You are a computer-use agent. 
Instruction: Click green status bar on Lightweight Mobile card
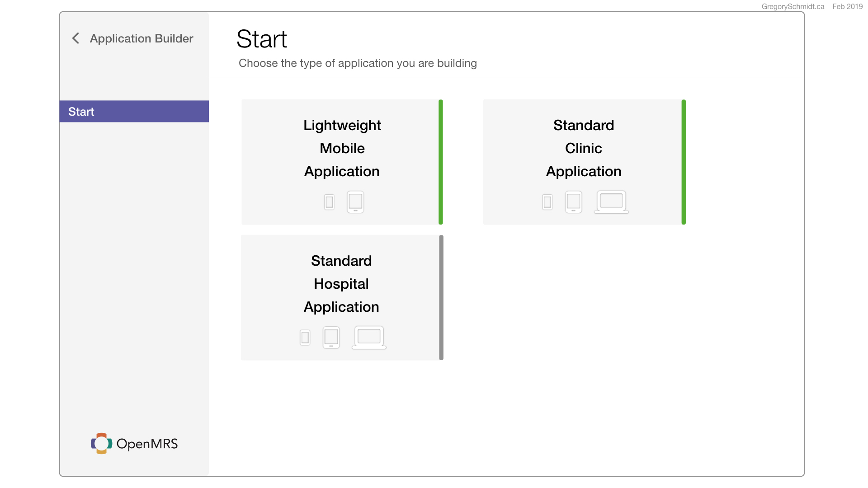point(441,162)
